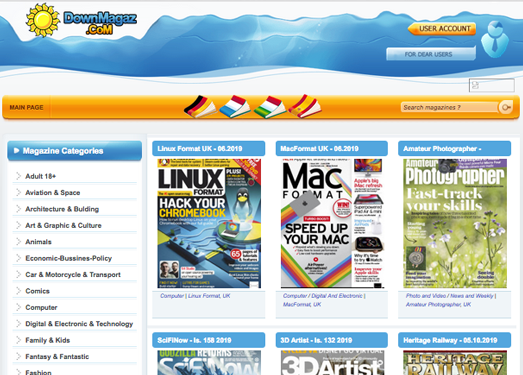Select the Aviation & Space category
Image resolution: width=523 pixels, height=375 pixels.
53,193
